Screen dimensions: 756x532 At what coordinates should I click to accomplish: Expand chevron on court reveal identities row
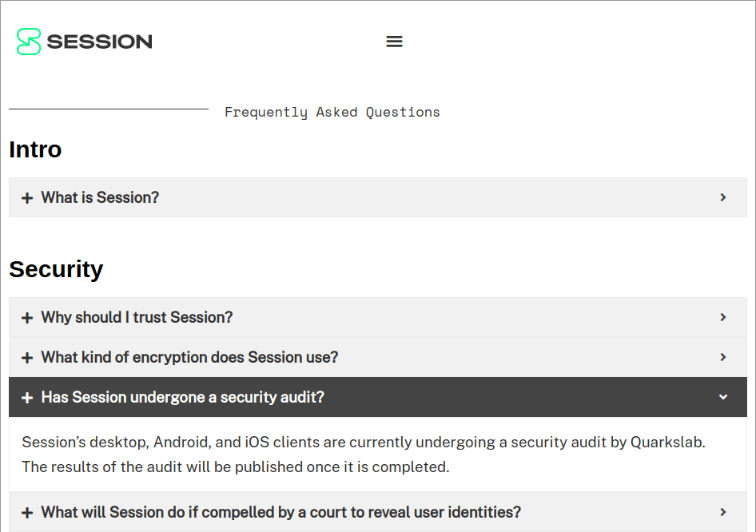722,512
